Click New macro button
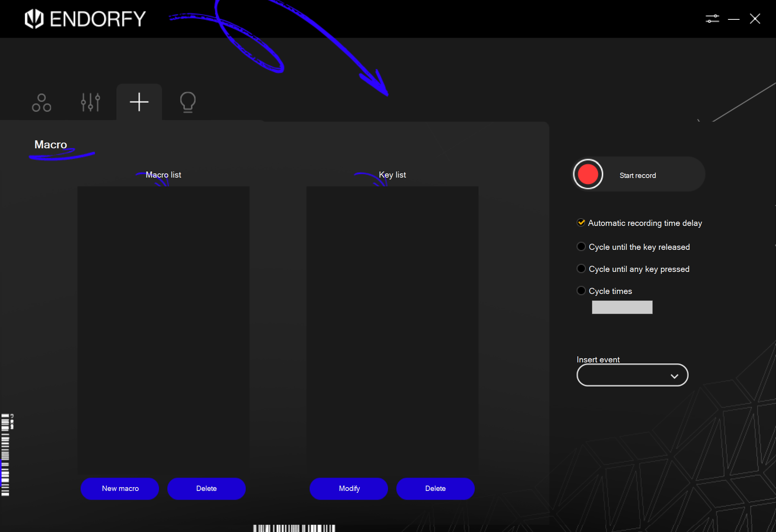 pyautogui.click(x=120, y=488)
